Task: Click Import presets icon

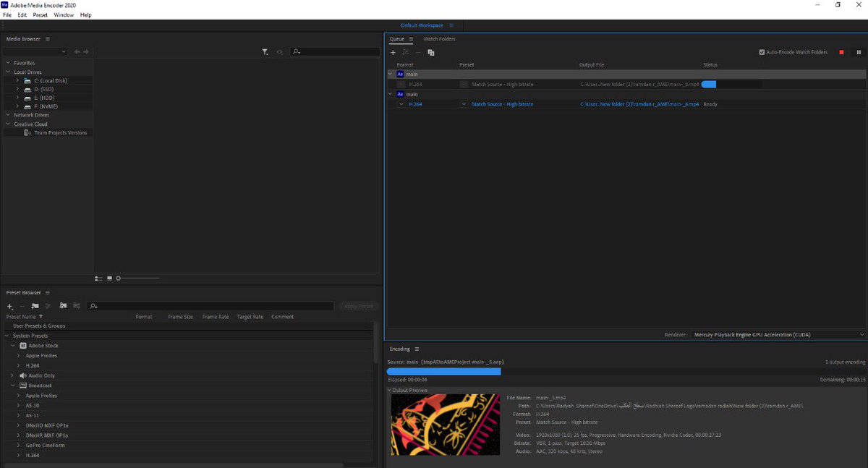Action: (x=64, y=307)
